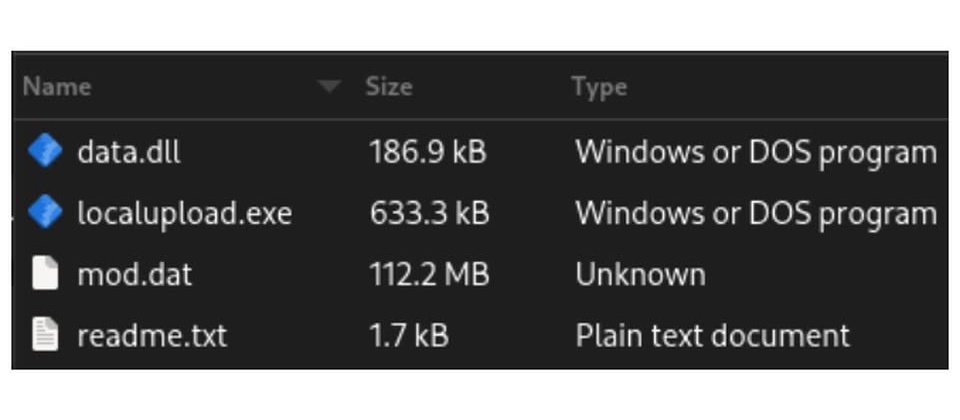Click the Plain text document type cell
Image resolution: width=960 pixels, height=420 pixels.
[x=713, y=335]
